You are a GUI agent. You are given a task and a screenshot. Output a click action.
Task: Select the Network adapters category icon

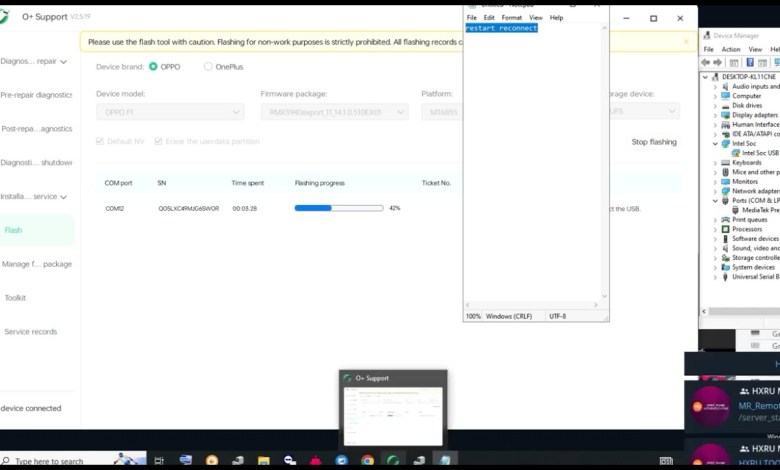point(725,191)
